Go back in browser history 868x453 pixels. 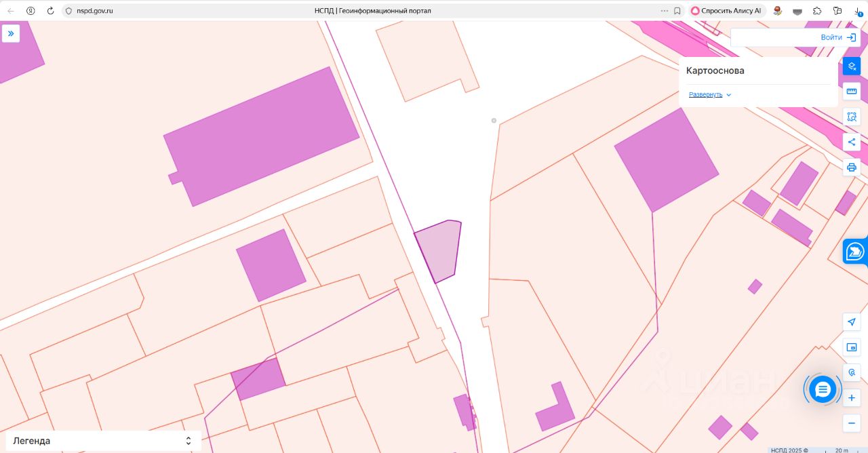click(11, 11)
